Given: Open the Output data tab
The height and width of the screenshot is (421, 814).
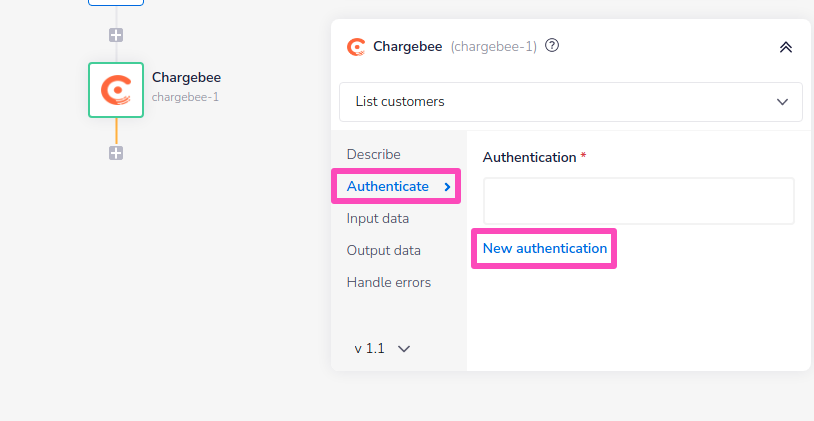Looking at the screenshot, I should click(383, 250).
